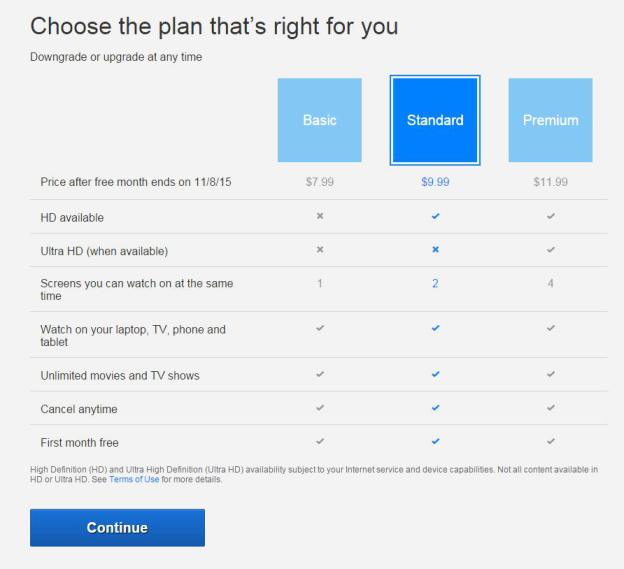The image size is (624, 569).
Task: Click Basic plan's Ultra HD X mark
Action: coord(320,250)
